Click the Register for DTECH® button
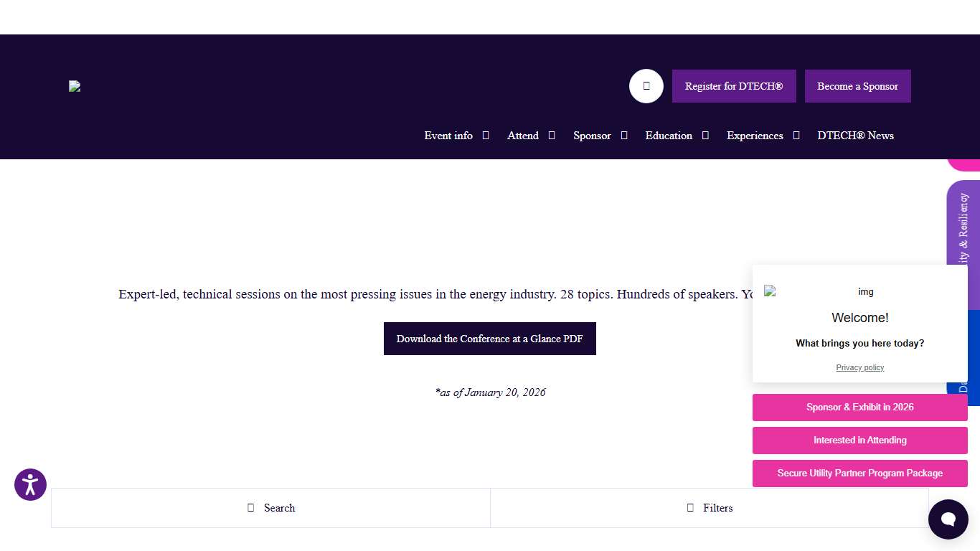Image resolution: width=980 pixels, height=551 pixels. point(734,86)
